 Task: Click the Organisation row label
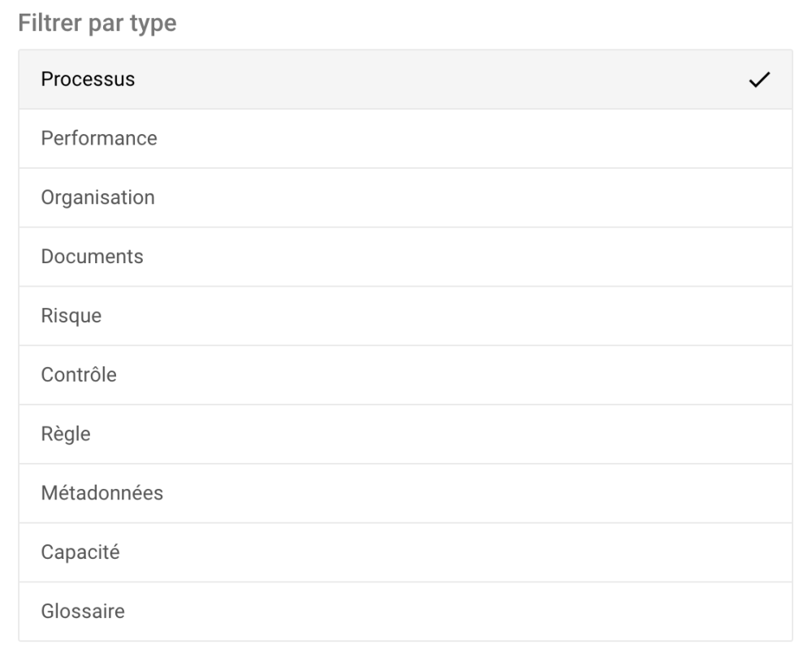pyautogui.click(x=97, y=197)
